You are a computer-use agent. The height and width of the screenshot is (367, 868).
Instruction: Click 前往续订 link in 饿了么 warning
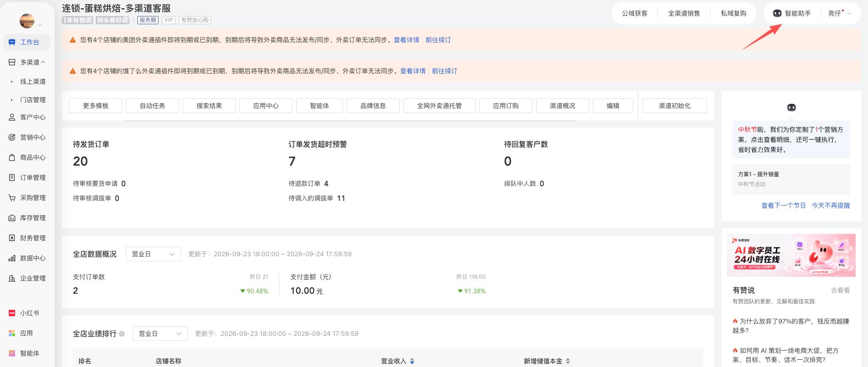[445, 71]
